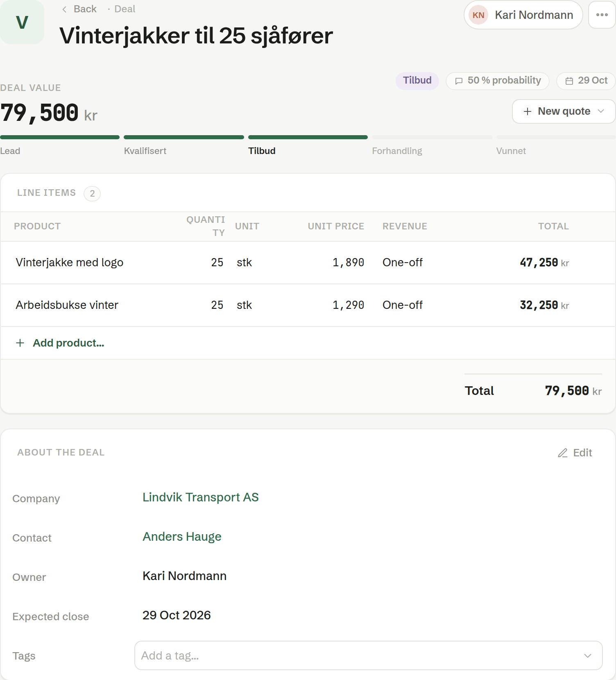Click the Kari Nordmann owner chip name
The height and width of the screenshot is (680, 616).
pos(534,15)
